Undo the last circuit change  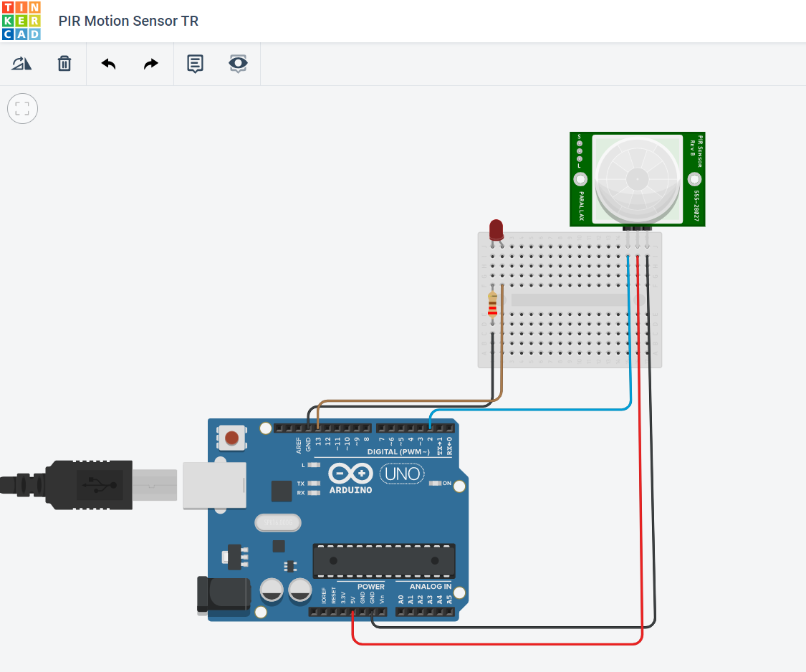pos(107,63)
